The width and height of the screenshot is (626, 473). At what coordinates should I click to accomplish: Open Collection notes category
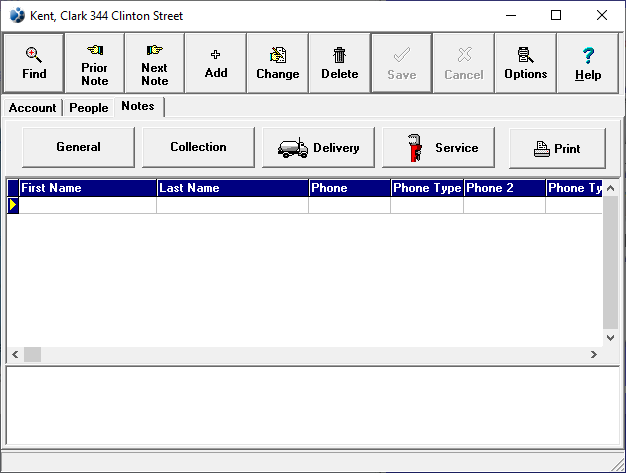click(x=198, y=147)
